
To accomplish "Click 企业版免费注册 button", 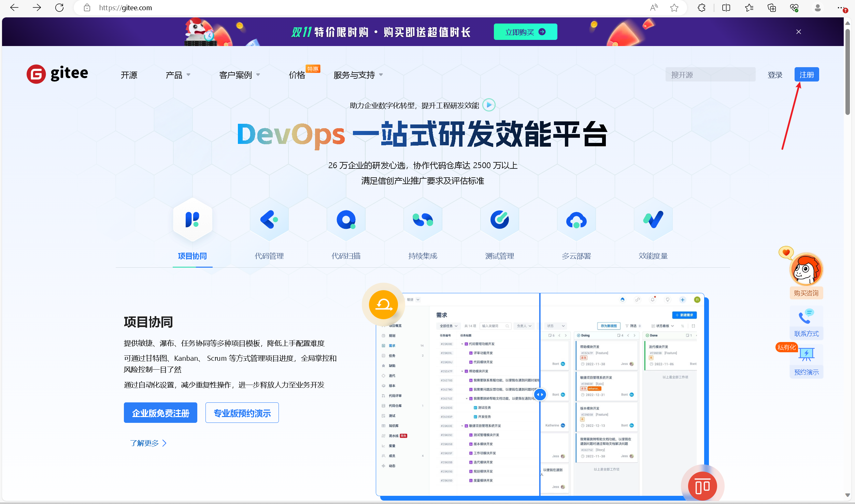I will (160, 413).
